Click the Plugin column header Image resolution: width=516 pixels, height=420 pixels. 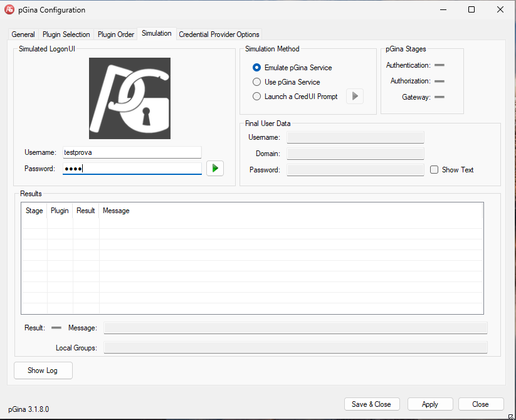pos(60,211)
